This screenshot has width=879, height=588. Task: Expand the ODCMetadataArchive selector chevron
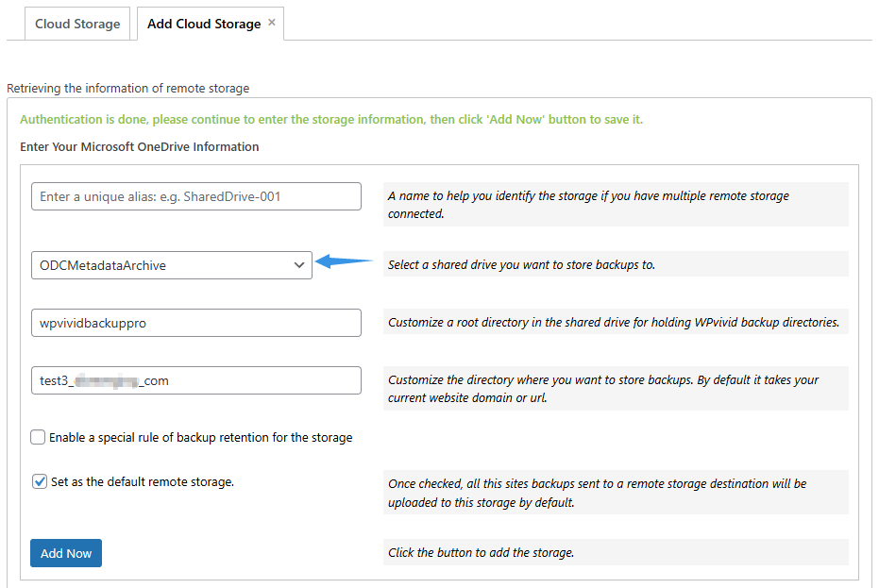click(299, 265)
